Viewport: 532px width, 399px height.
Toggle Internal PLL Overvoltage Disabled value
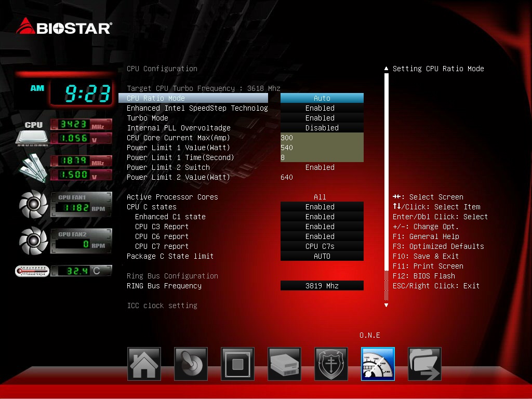click(322, 128)
